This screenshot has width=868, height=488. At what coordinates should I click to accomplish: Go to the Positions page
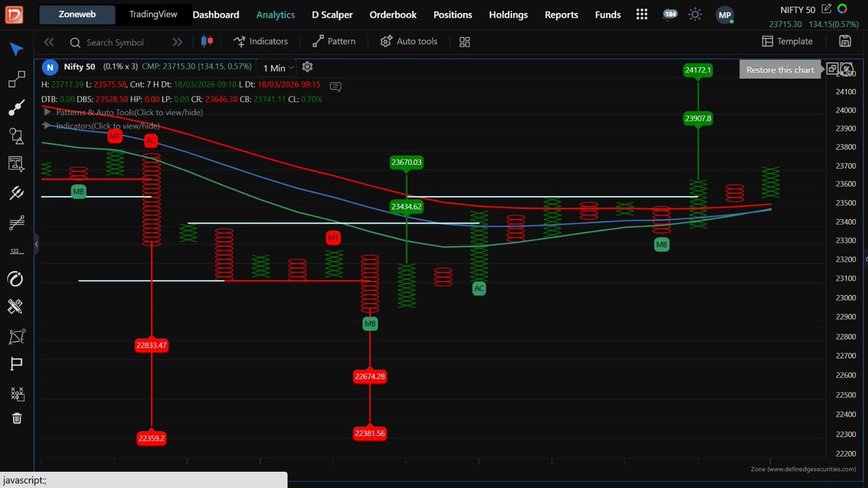point(453,14)
